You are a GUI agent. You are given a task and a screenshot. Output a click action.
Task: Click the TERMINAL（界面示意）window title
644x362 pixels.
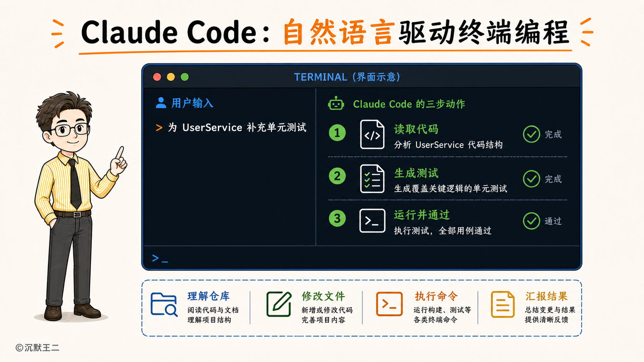[x=347, y=77]
